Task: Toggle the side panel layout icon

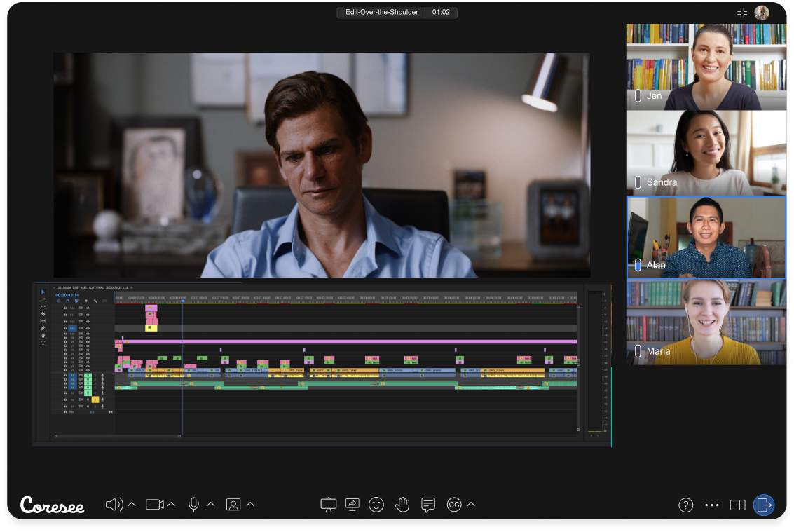Action: [x=737, y=505]
